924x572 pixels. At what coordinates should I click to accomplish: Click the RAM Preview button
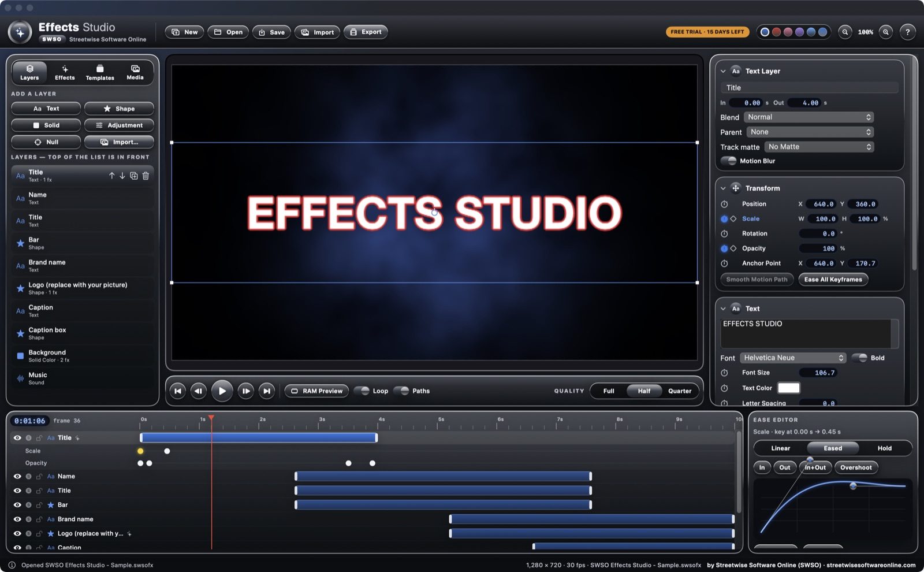tap(316, 391)
